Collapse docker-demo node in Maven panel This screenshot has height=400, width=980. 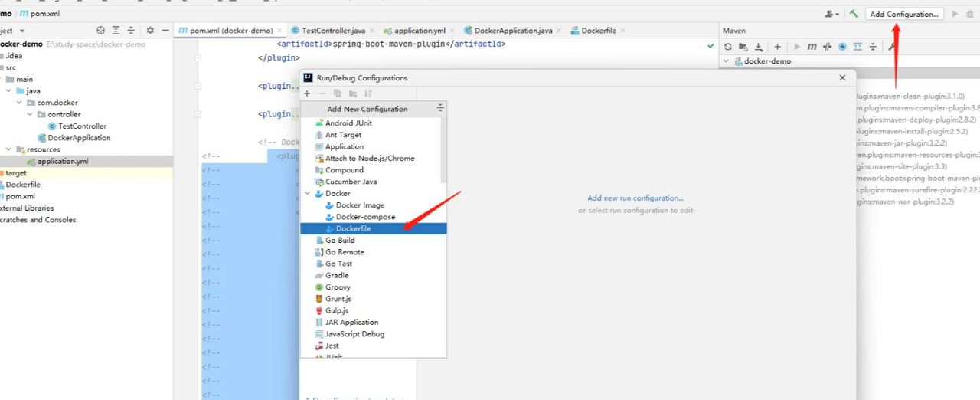[x=727, y=61]
